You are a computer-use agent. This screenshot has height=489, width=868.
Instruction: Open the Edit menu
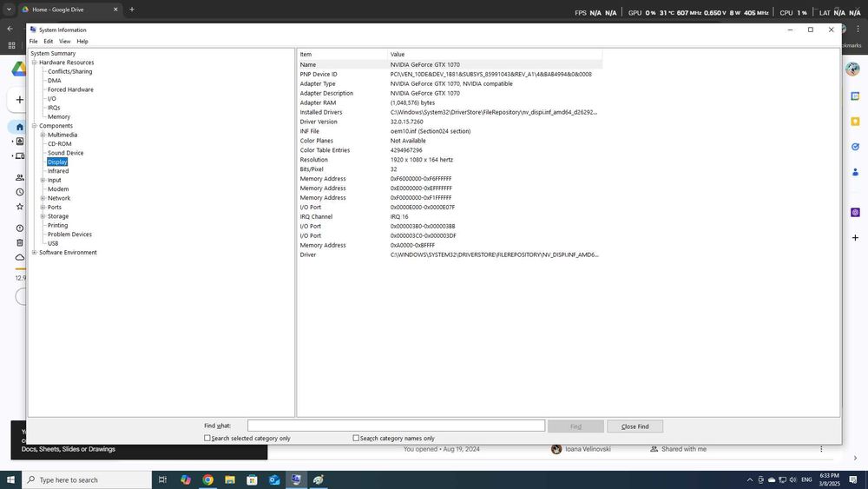pos(48,42)
